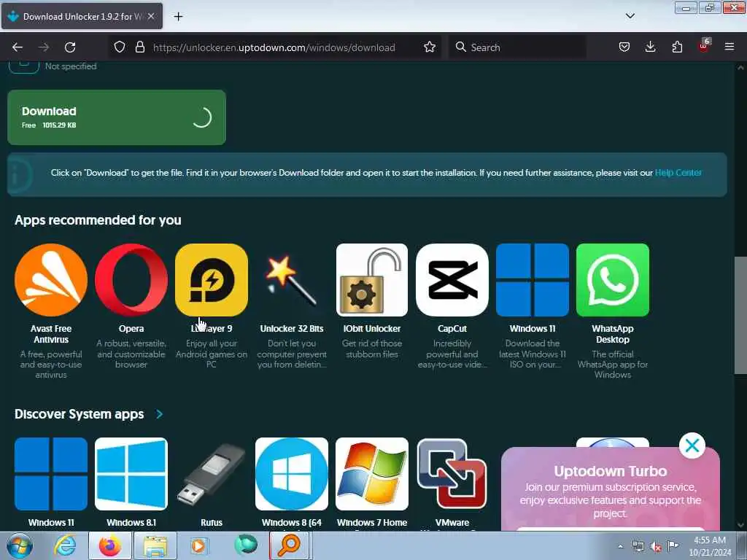This screenshot has height=560, width=747.
Task: Click the Avast Free Antivirus app icon
Action: [51, 280]
